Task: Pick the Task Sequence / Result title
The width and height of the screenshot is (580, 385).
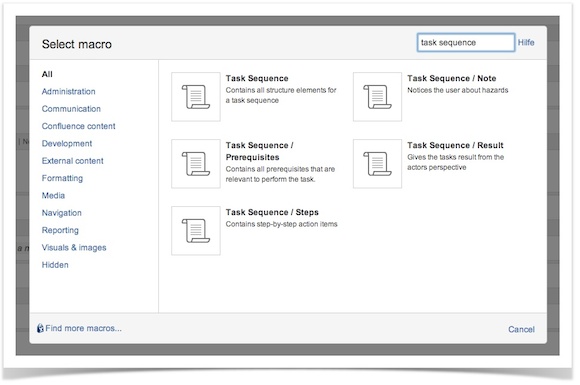Action: click(x=455, y=145)
